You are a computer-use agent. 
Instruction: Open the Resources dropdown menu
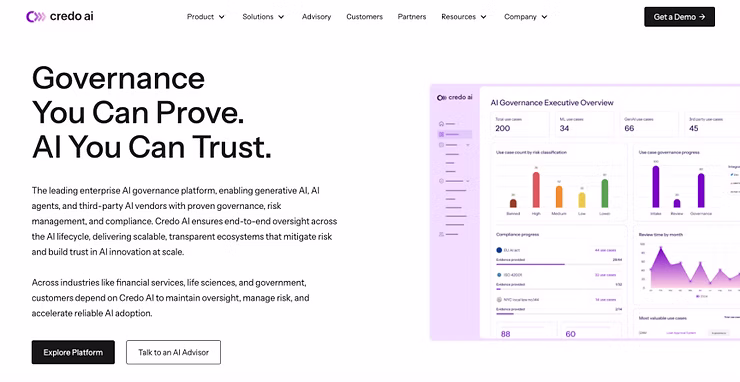(x=464, y=17)
